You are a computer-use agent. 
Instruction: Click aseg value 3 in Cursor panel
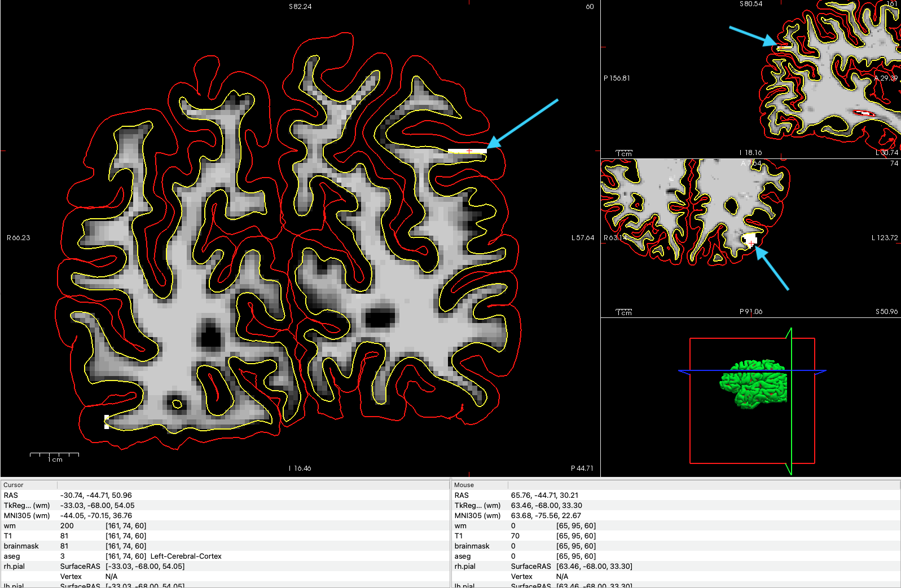click(63, 556)
